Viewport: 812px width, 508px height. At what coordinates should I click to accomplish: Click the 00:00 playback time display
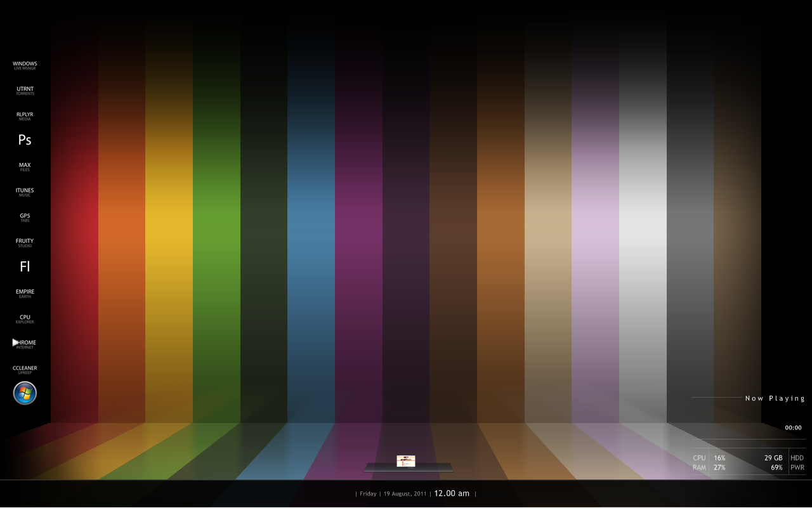(x=793, y=427)
